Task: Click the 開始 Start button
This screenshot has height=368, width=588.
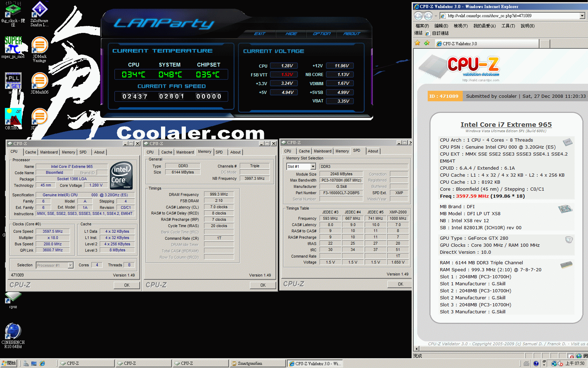Action: [x=9, y=363]
